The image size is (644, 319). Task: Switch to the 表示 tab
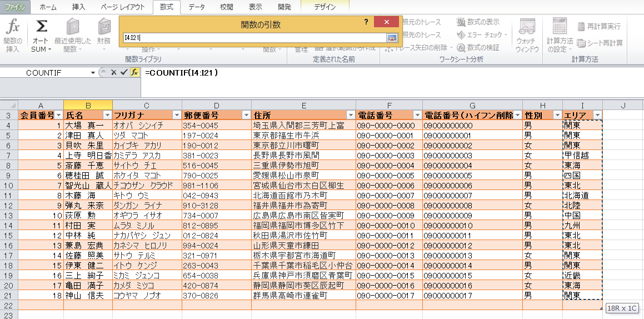tap(255, 7)
